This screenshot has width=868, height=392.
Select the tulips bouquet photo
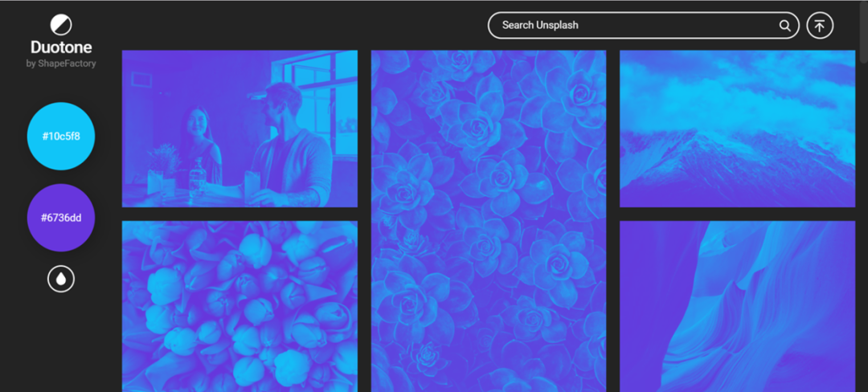(240, 306)
